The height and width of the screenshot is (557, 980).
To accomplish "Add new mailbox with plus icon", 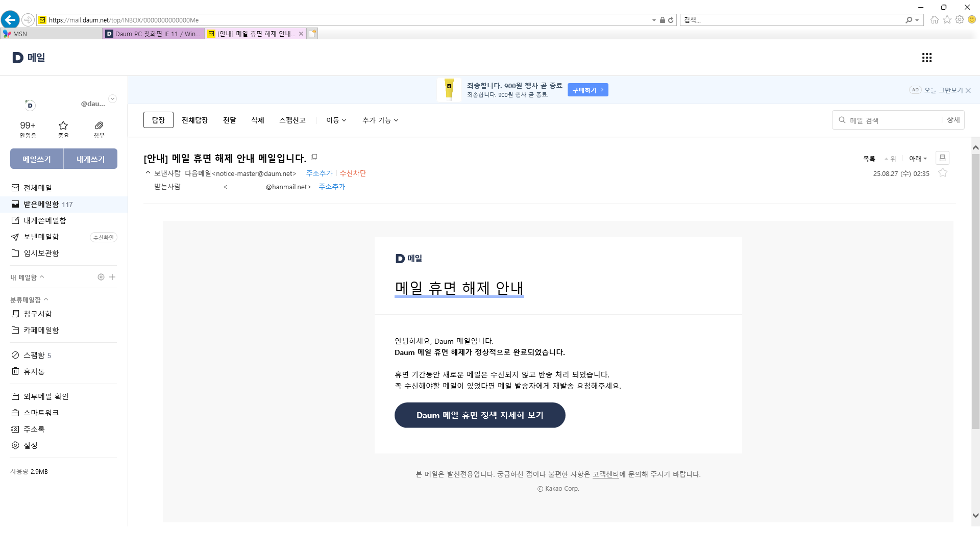I will tap(112, 277).
